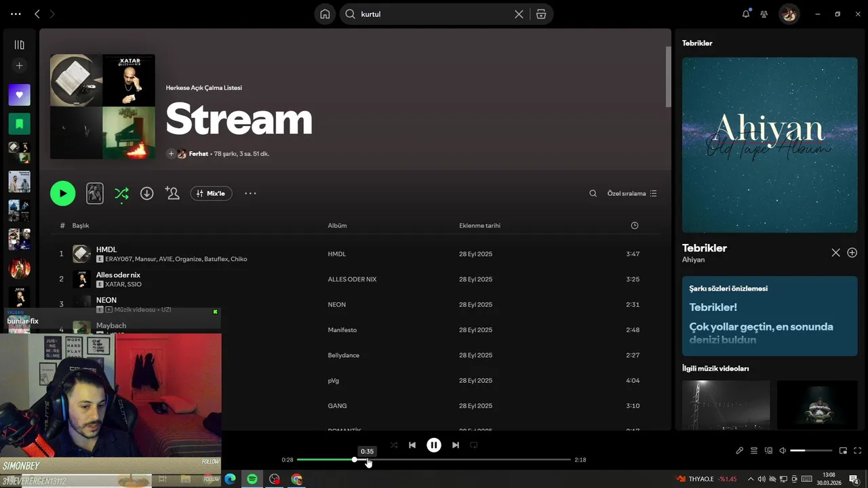This screenshot has width=868, height=488.
Task: Sort by the Eklenme tarihi column
Action: point(479,226)
